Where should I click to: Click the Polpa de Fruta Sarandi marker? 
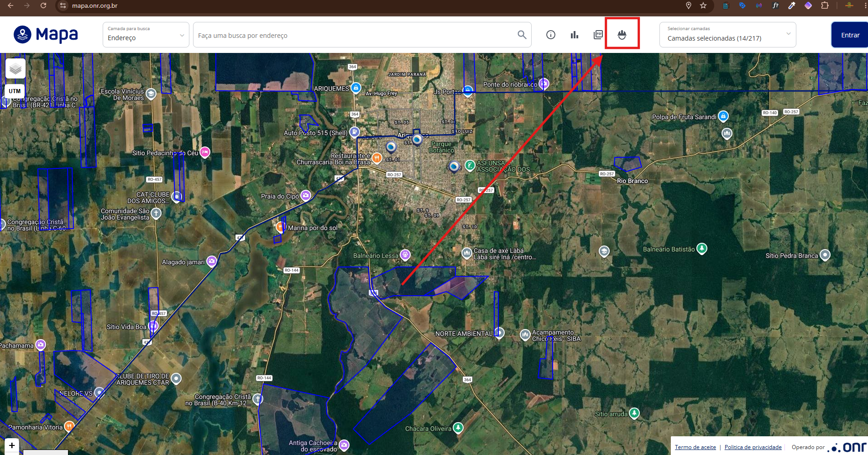pyautogui.click(x=723, y=116)
